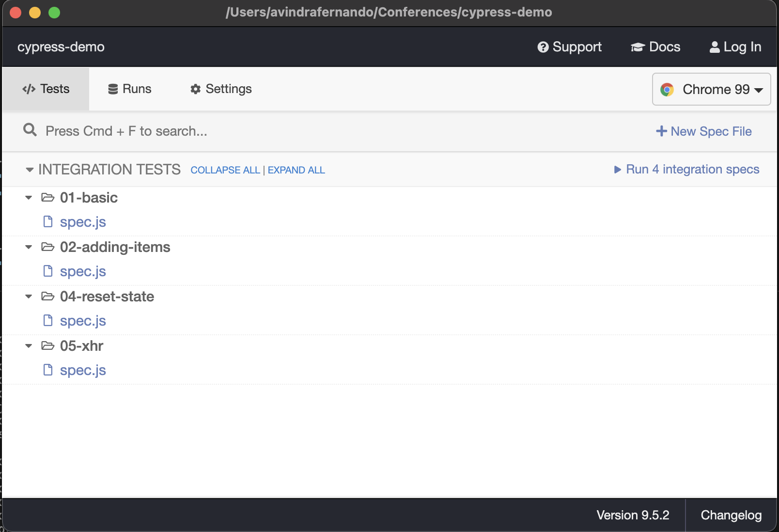Click the Chrome browser logo icon
The height and width of the screenshot is (532, 779).
point(667,90)
